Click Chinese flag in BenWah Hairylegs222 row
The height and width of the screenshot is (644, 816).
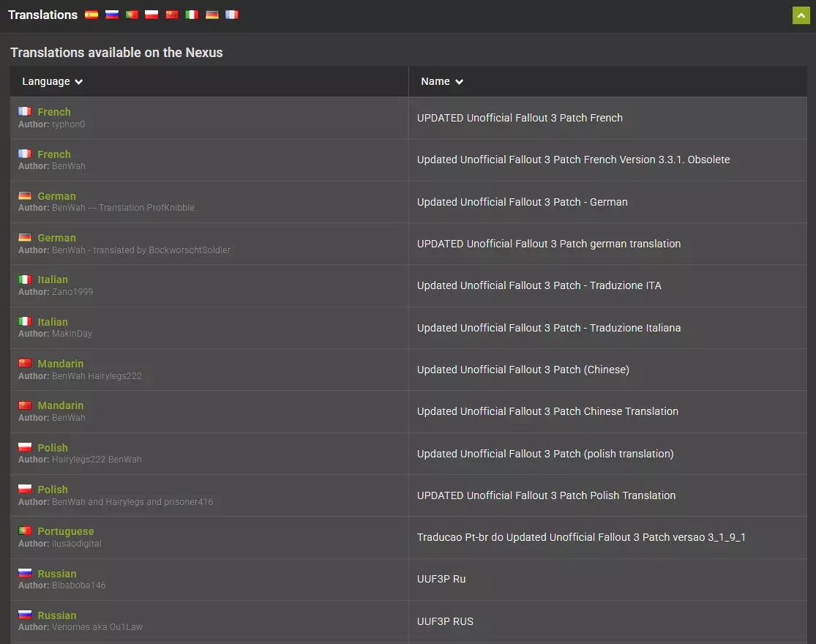[x=25, y=363]
